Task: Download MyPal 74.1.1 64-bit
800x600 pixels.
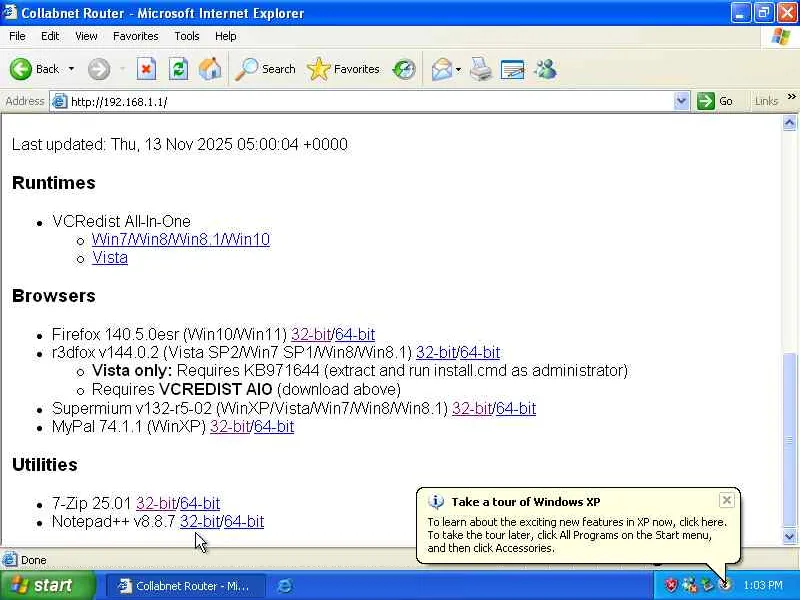Action: tap(274, 427)
